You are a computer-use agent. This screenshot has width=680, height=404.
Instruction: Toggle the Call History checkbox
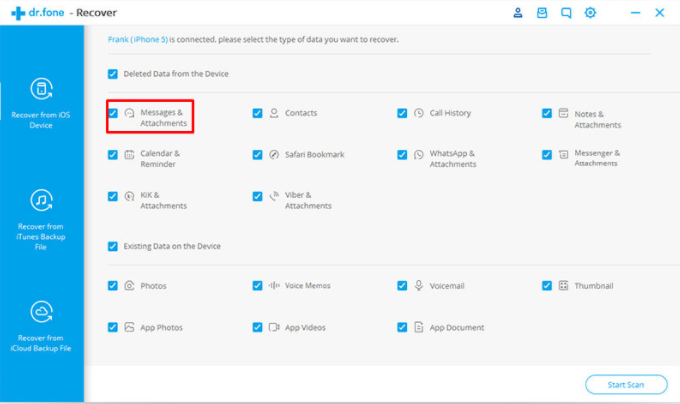[402, 113]
